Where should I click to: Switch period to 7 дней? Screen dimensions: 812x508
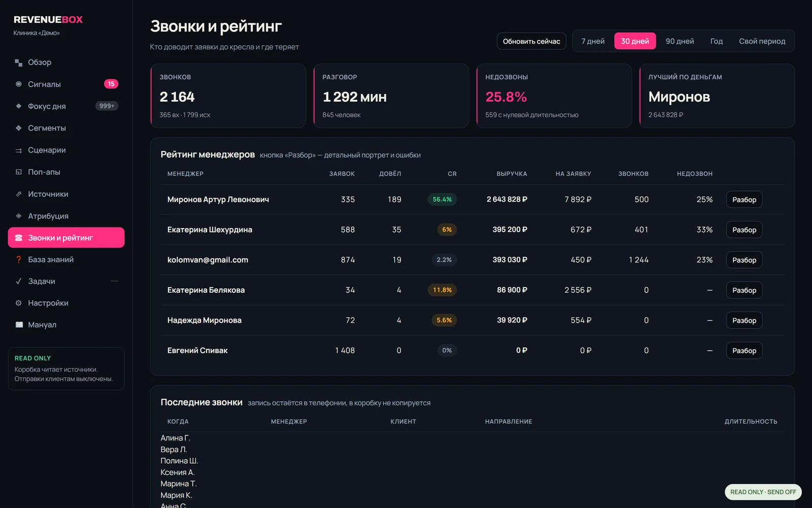(593, 41)
